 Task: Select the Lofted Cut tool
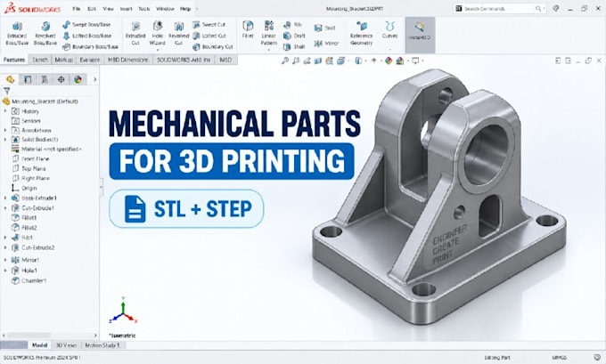[209, 36]
